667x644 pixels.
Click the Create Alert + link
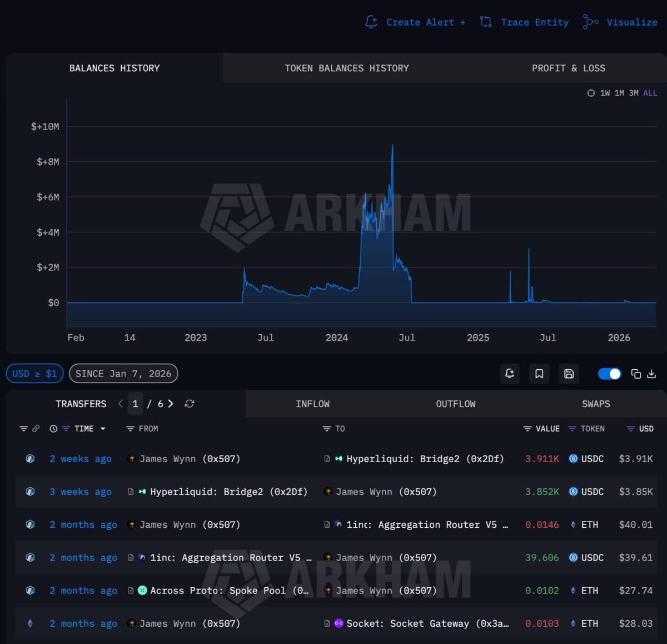[x=426, y=22]
